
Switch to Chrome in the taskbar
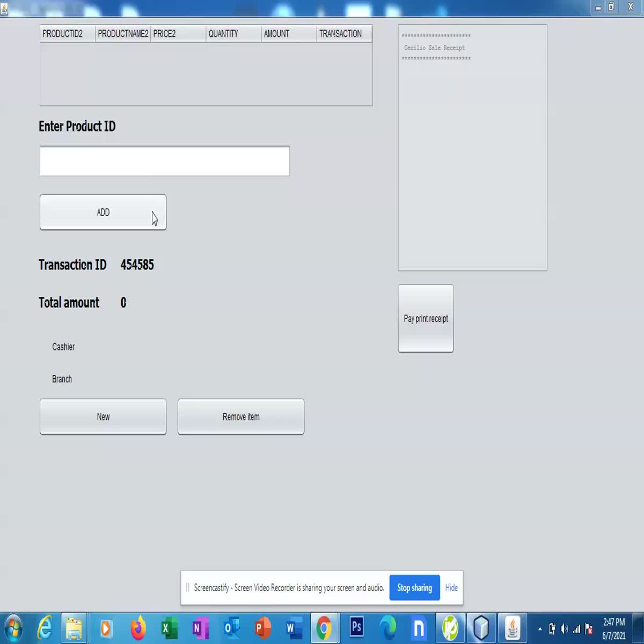[324, 628]
